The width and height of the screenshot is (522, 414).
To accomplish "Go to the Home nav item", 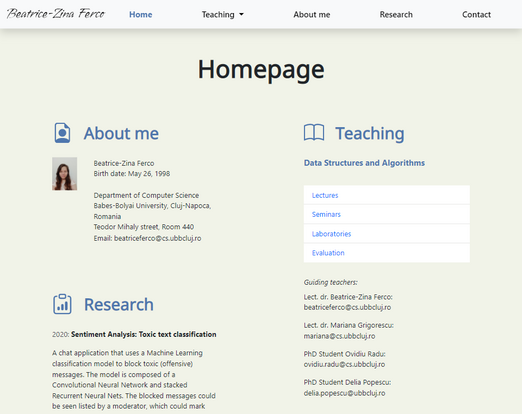I will tap(141, 15).
